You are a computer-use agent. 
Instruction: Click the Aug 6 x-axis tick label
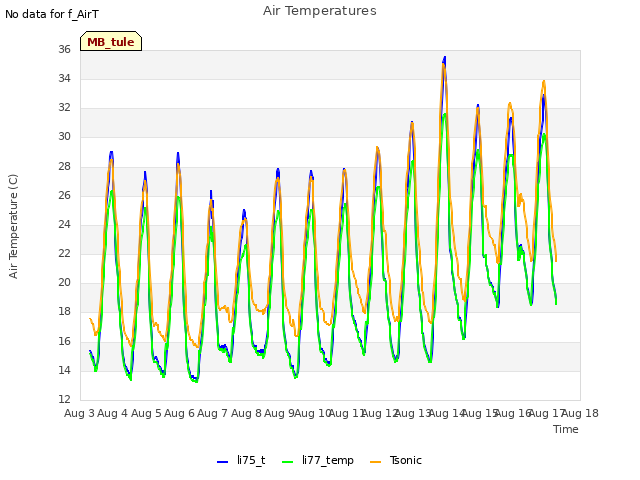click(x=179, y=413)
